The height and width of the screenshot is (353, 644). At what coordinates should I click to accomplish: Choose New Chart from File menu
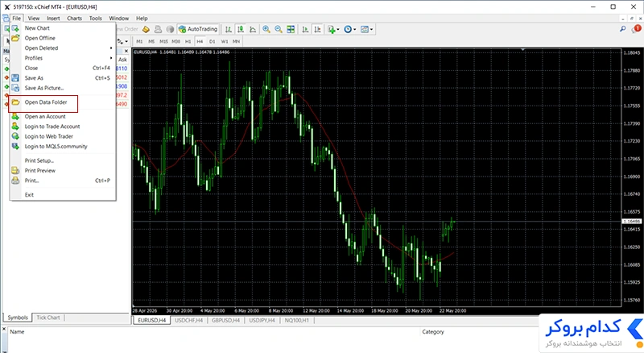click(63, 28)
